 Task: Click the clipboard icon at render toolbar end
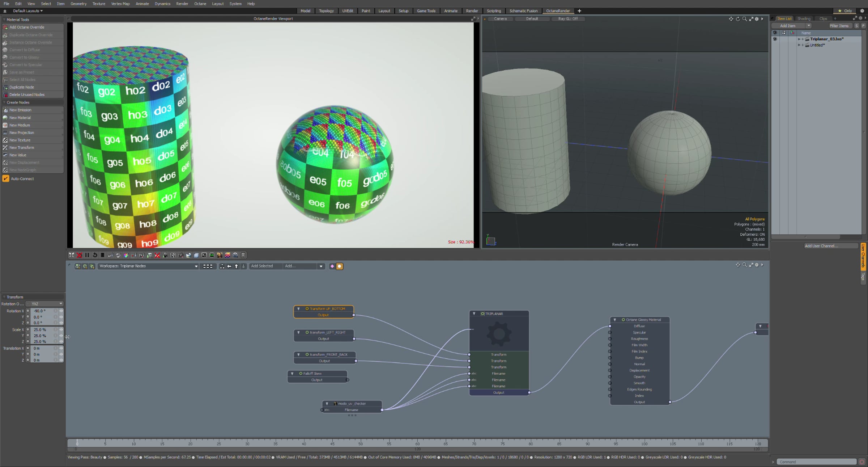(x=243, y=255)
